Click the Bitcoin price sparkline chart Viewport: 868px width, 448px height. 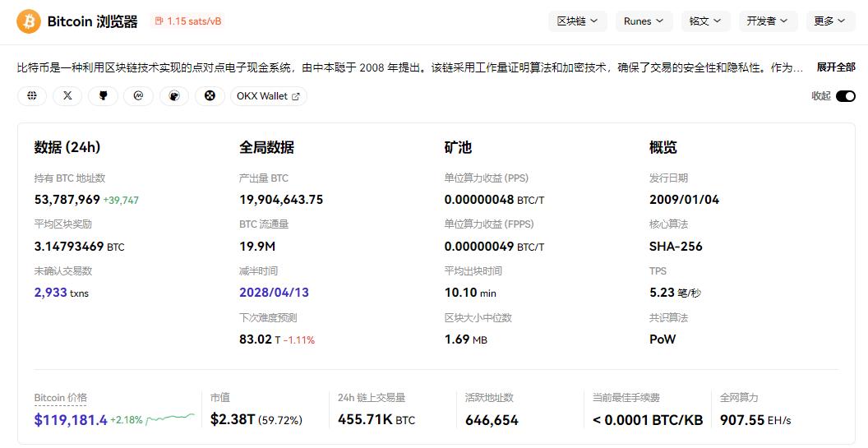point(170,418)
